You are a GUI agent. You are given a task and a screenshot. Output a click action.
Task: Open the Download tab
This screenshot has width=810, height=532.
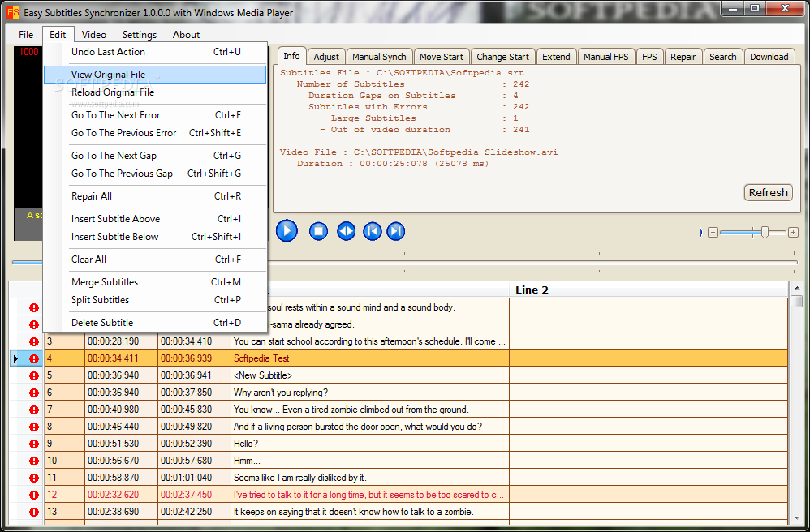click(x=769, y=57)
